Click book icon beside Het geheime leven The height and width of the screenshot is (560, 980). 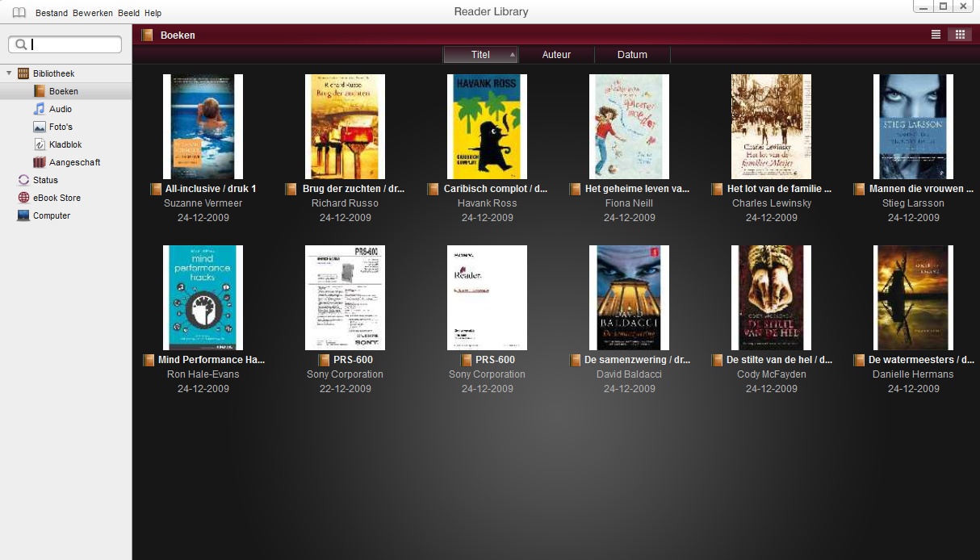[x=575, y=189]
